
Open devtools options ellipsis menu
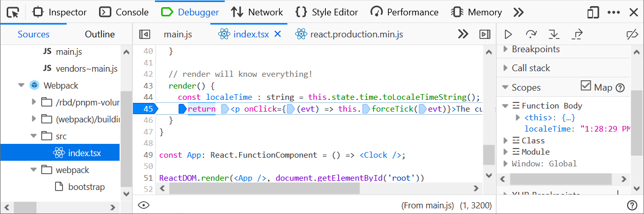click(x=614, y=12)
